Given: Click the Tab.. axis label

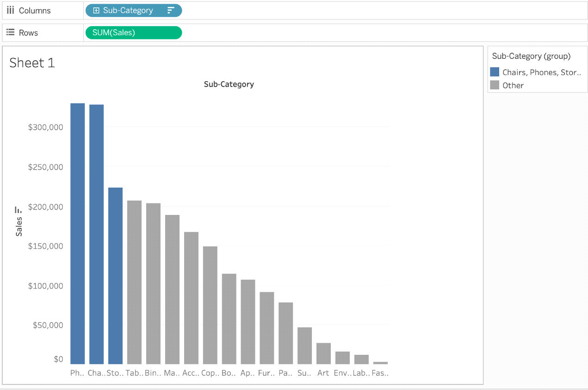Looking at the screenshot, I should [134, 372].
